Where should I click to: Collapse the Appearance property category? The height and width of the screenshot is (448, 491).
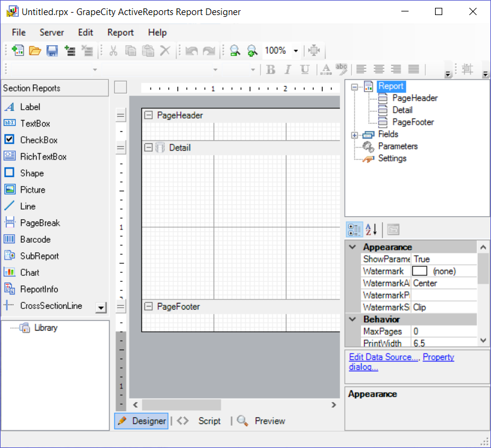(x=353, y=247)
